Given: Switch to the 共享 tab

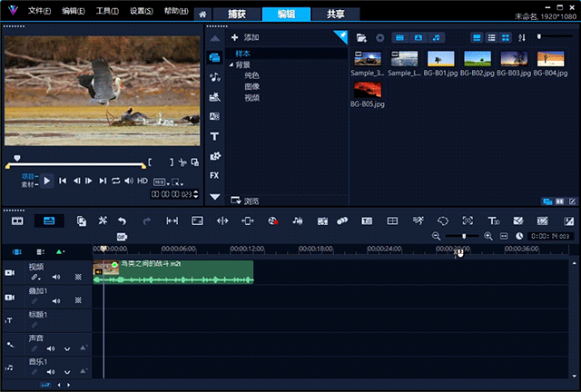Looking at the screenshot, I should click(x=335, y=15).
